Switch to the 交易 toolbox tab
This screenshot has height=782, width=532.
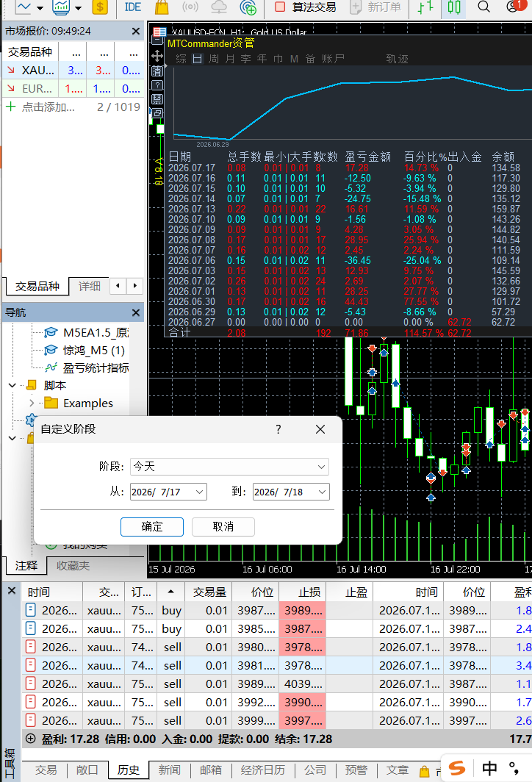click(46, 770)
